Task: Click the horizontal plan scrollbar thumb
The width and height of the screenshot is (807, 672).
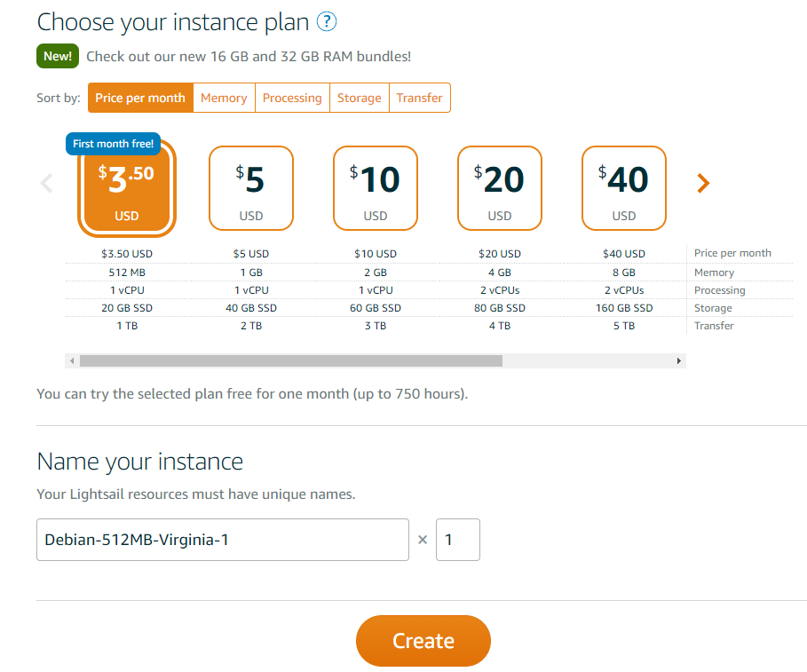Action: tap(290, 361)
